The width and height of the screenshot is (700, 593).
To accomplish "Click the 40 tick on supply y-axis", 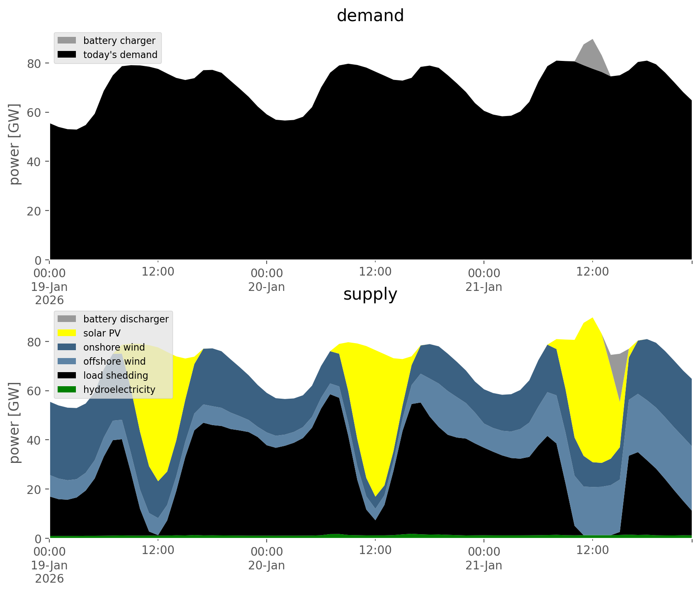I will pyautogui.click(x=34, y=440).
